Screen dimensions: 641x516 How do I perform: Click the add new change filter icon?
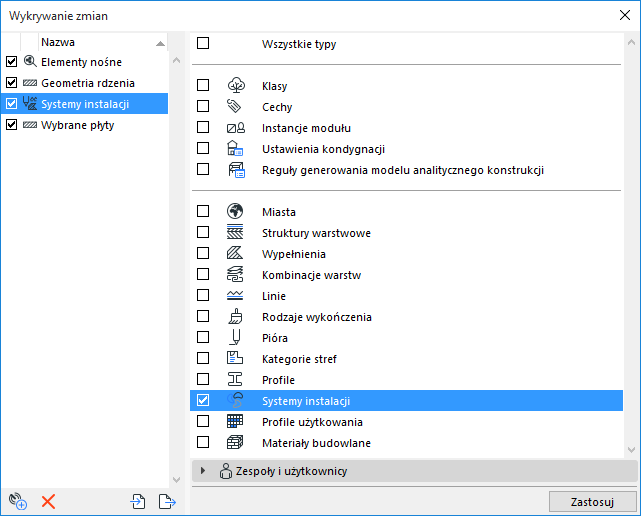[x=18, y=501]
